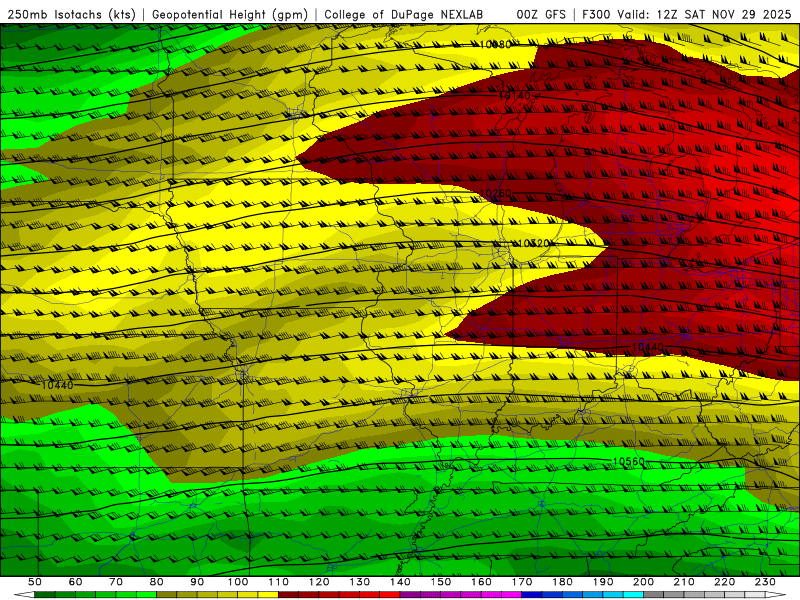800x600 pixels.
Task: Click the 110 kts colorbar label
Action: 279,582
